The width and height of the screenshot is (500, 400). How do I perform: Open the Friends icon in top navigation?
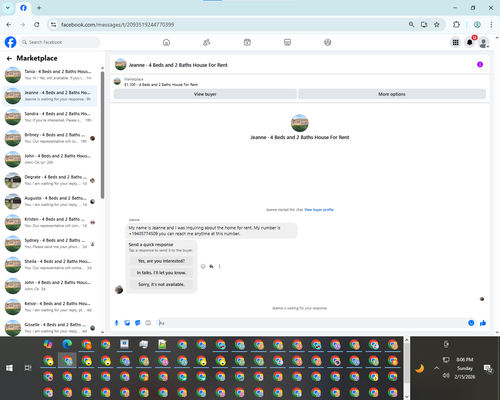coord(207,42)
